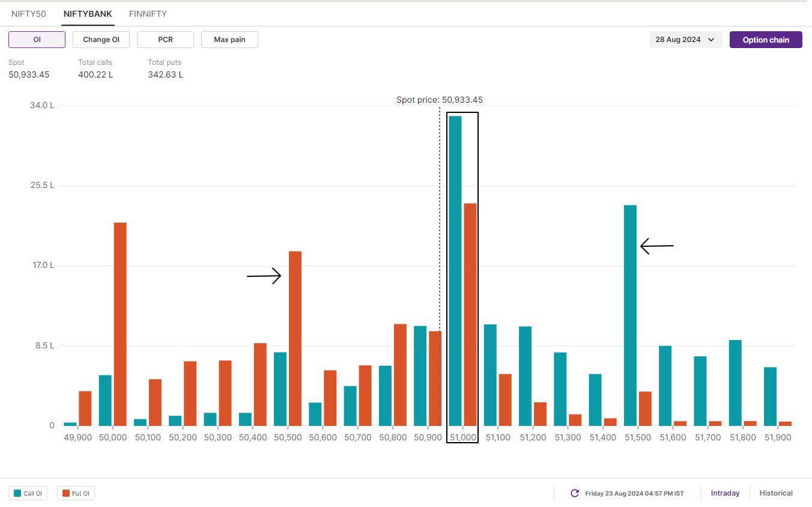812x507 pixels.
Task: Click the 51,900 strike axis label
Action: point(778,437)
